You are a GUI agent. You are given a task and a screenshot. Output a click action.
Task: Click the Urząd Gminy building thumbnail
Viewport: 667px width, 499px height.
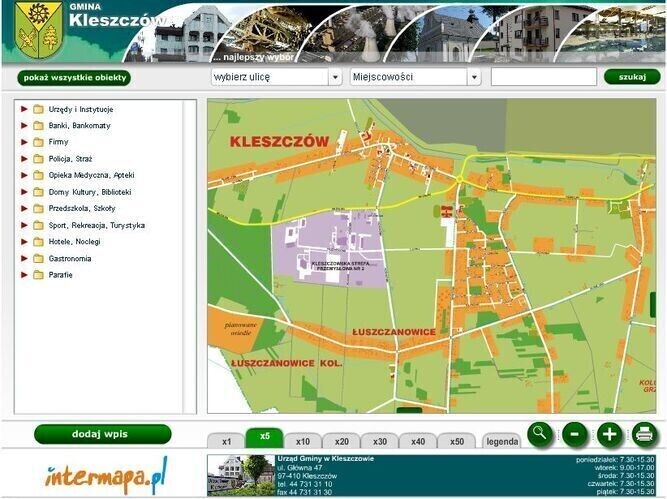(x=241, y=475)
